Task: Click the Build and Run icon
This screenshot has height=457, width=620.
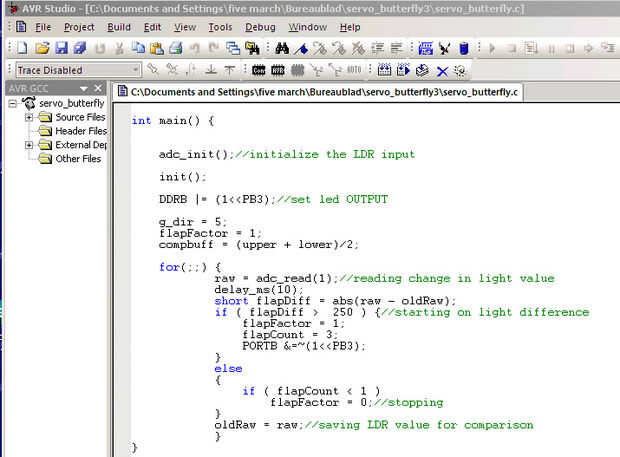Action: 403,70
